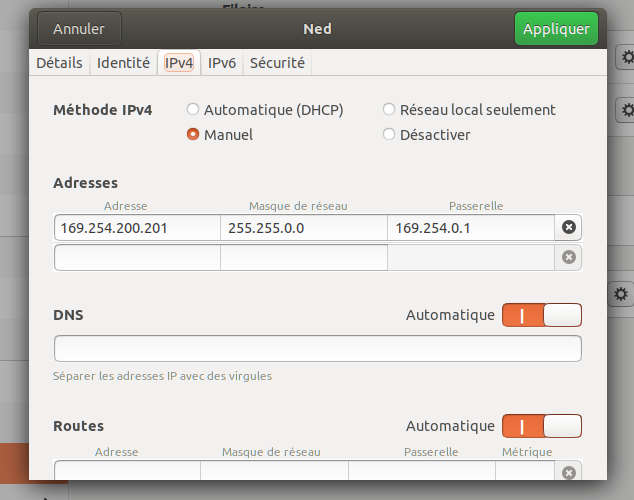Toggle the DNS Automatique switch

[541, 315]
